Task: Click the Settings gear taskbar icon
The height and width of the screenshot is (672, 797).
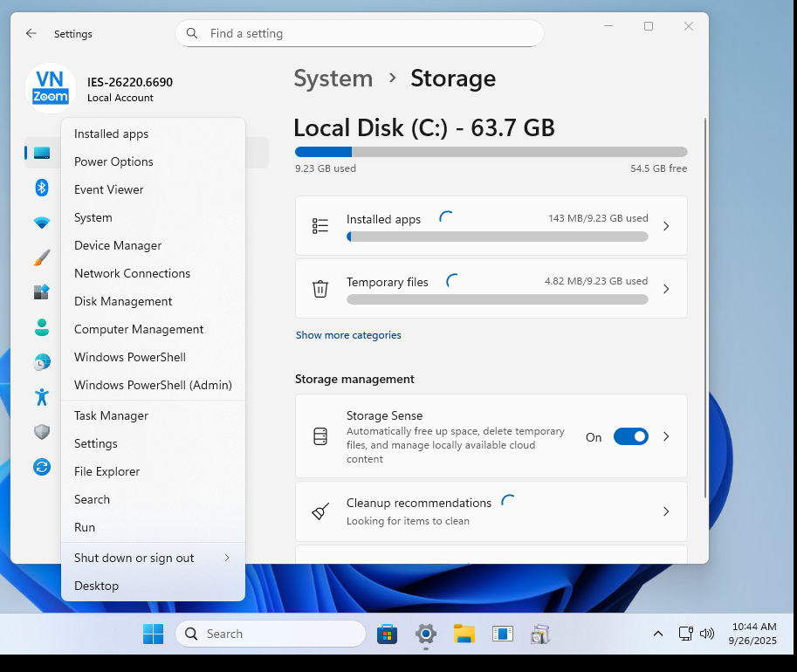Action: pos(425,634)
